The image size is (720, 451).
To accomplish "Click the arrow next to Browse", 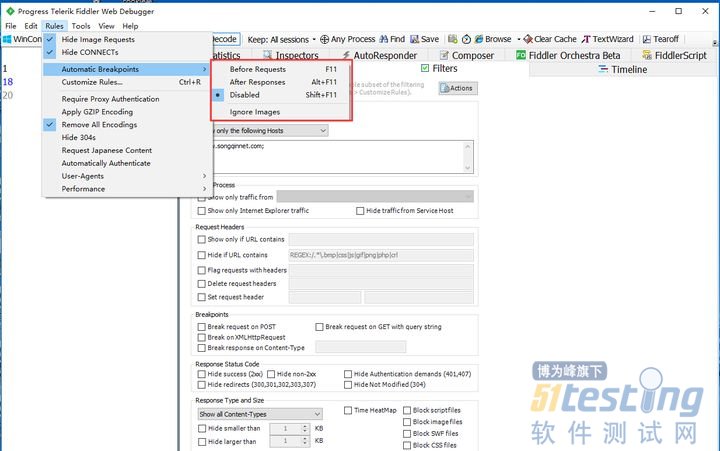I will pos(518,39).
